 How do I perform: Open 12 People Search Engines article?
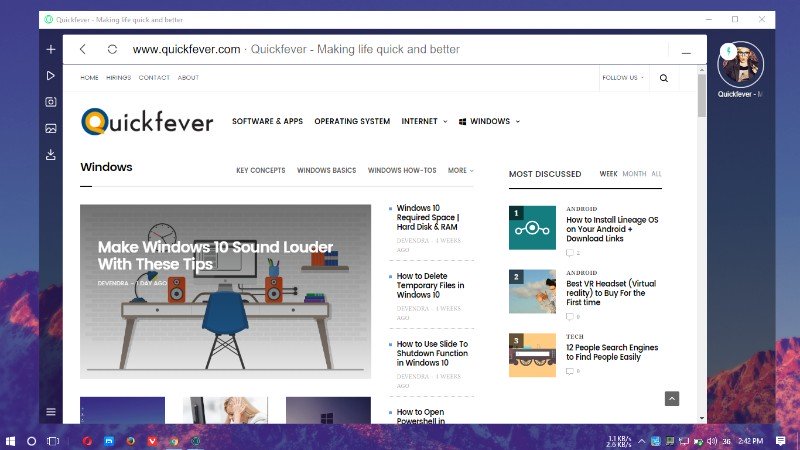point(612,352)
